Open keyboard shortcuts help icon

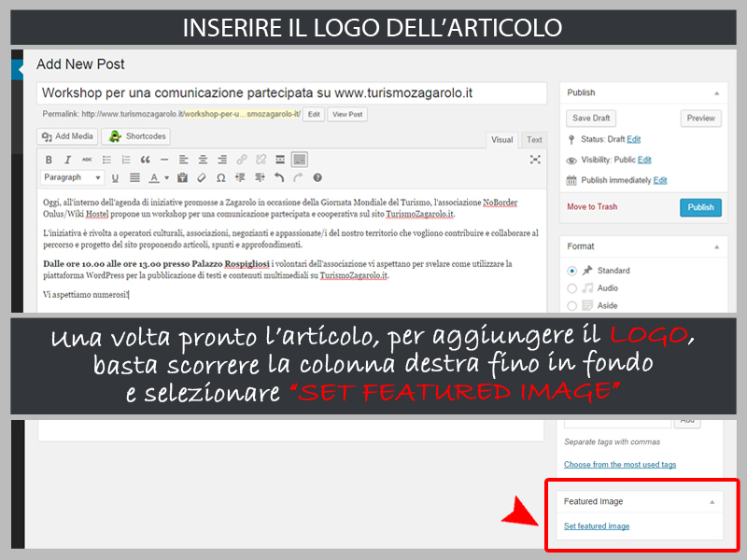click(317, 177)
